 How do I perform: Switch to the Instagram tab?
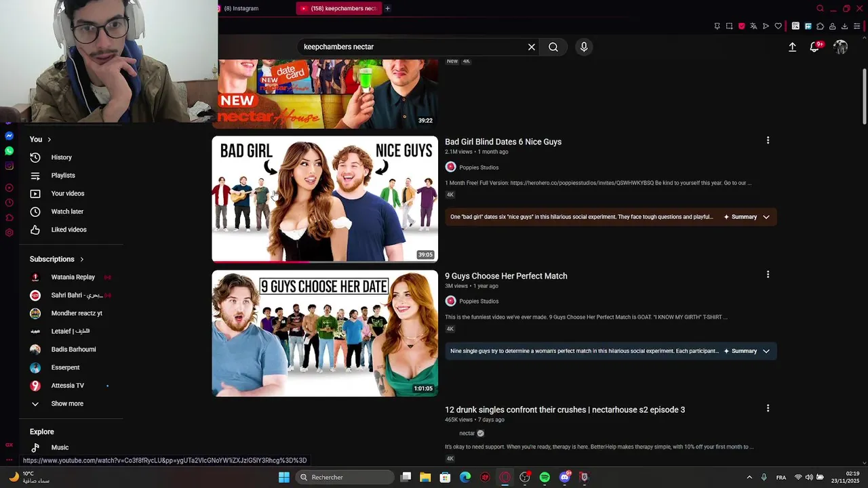241,8
